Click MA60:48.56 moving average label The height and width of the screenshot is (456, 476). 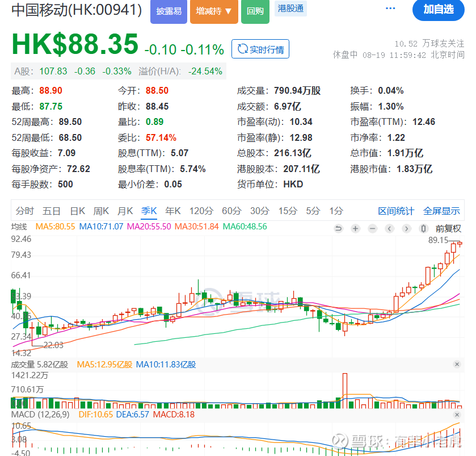coord(245,227)
